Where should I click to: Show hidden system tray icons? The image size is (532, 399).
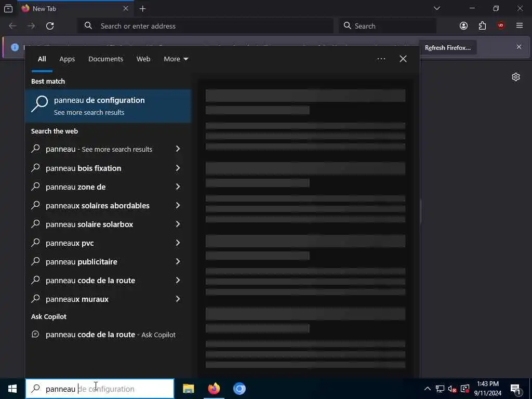(x=428, y=389)
